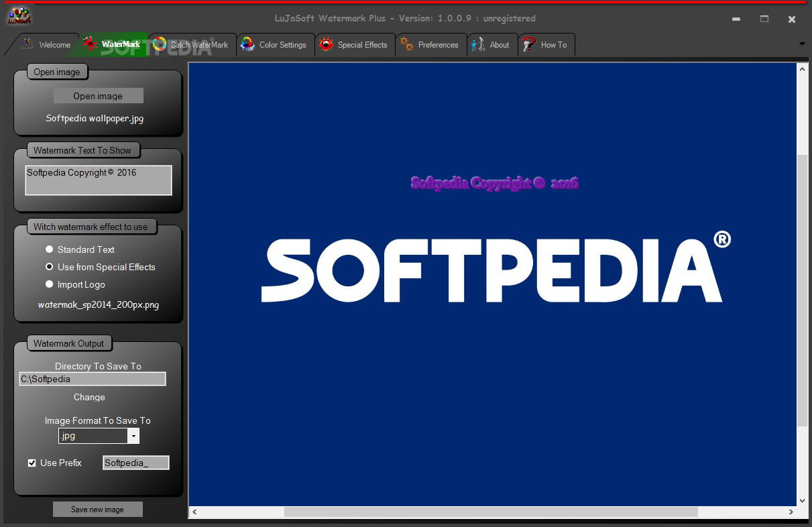The image size is (812, 527).
Task: Toggle the Use Prefix checkbox
Action: pos(32,463)
